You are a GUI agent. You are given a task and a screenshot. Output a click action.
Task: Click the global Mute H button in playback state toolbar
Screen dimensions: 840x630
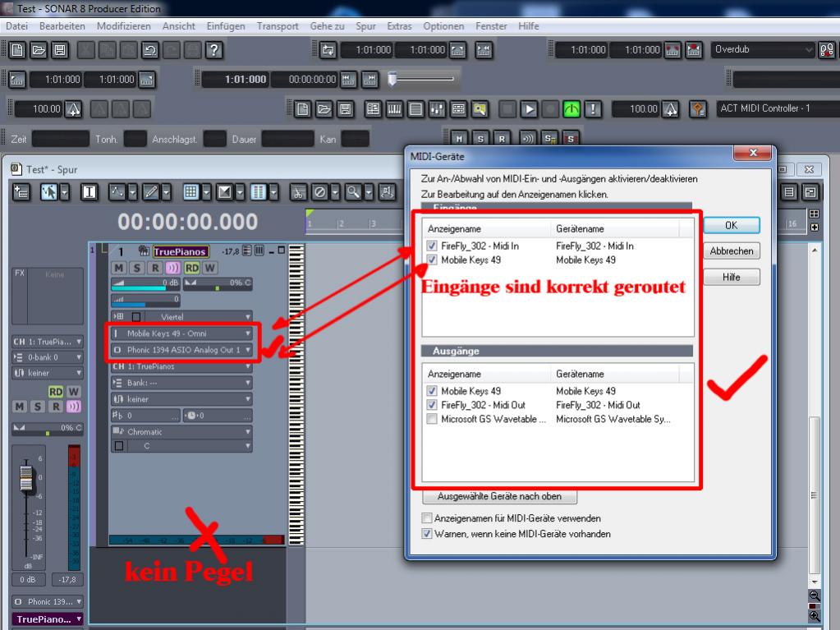(x=459, y=138)
